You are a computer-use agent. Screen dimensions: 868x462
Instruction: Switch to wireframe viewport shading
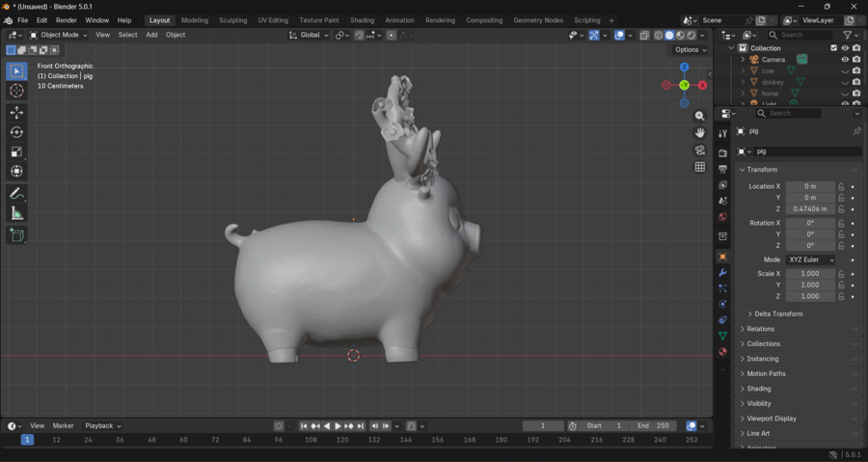(659, 35)
